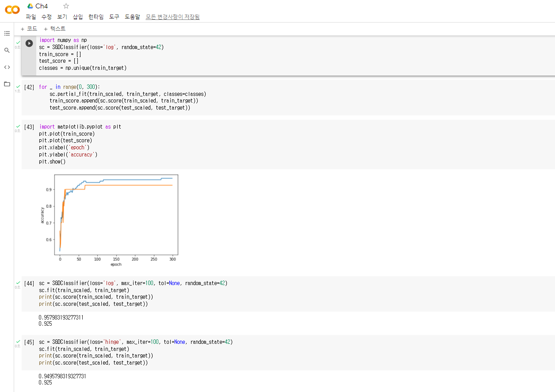Run the cell importing numpy
This screenshot has width=555, height=392.
[x=29, y=43]
